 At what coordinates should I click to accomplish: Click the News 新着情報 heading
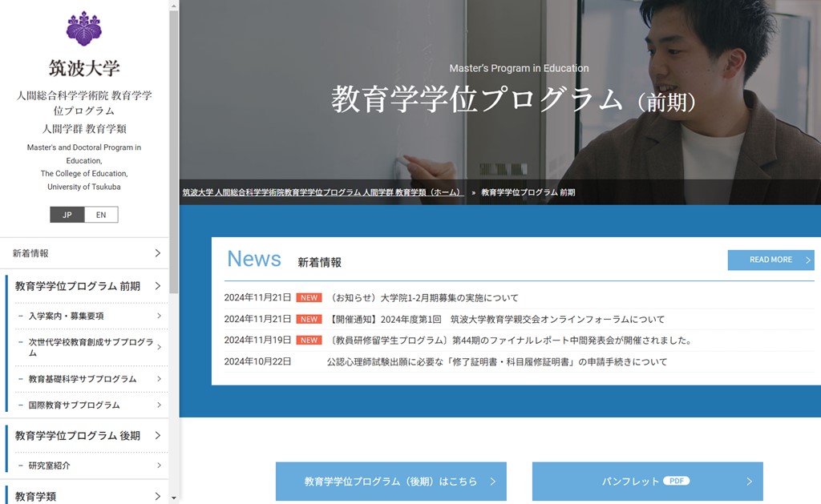(x=284, y=260)
